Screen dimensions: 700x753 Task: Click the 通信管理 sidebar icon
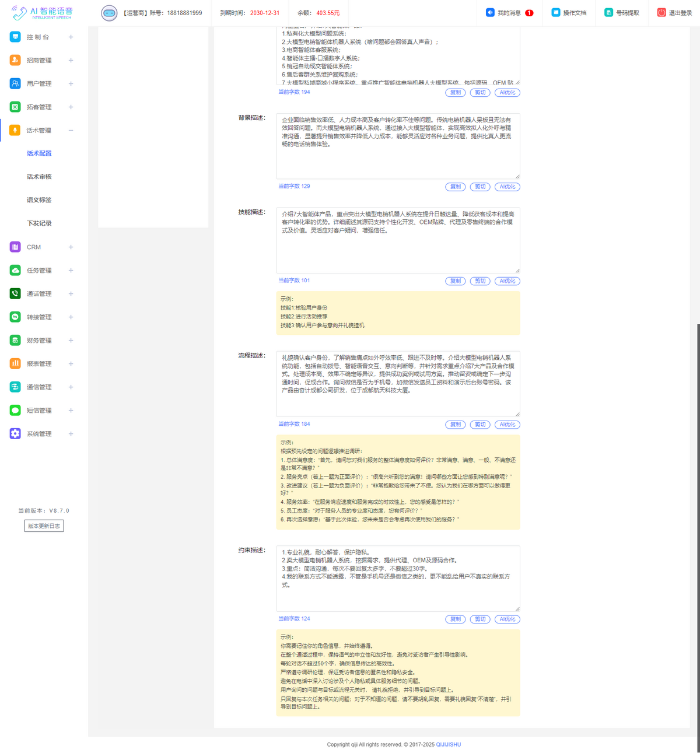[x=15, y=387]
